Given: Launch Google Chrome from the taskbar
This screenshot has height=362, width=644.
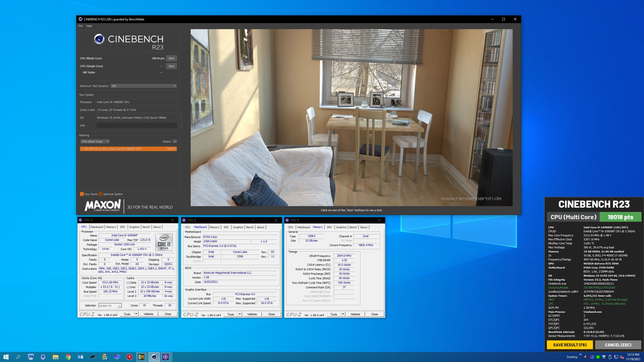Looking at the screenshot, I should (68, 357).
